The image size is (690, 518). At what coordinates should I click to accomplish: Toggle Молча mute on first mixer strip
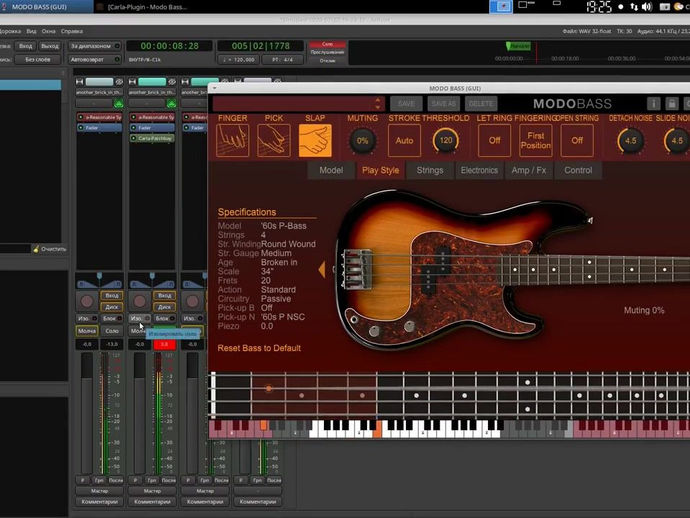tap(87, 331)
